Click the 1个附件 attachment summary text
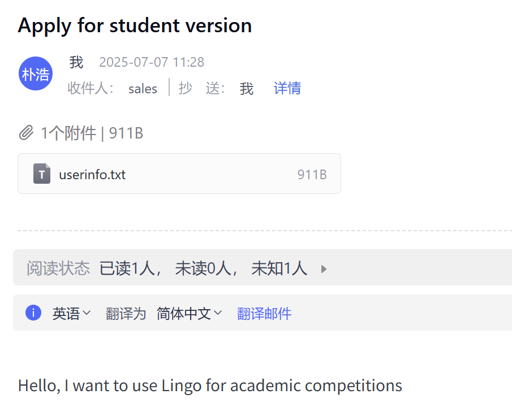This screenshot has height=420, width=512. click(68, 133)
